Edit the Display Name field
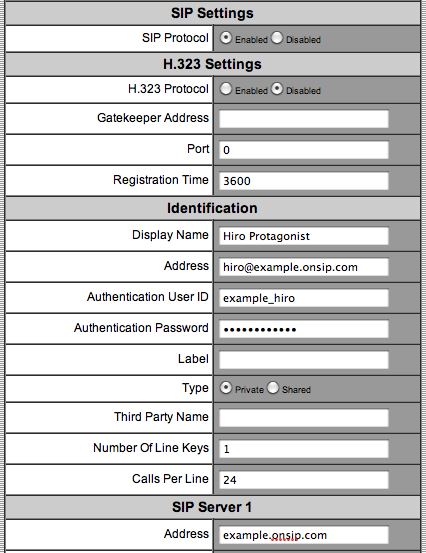 [304, 236]
